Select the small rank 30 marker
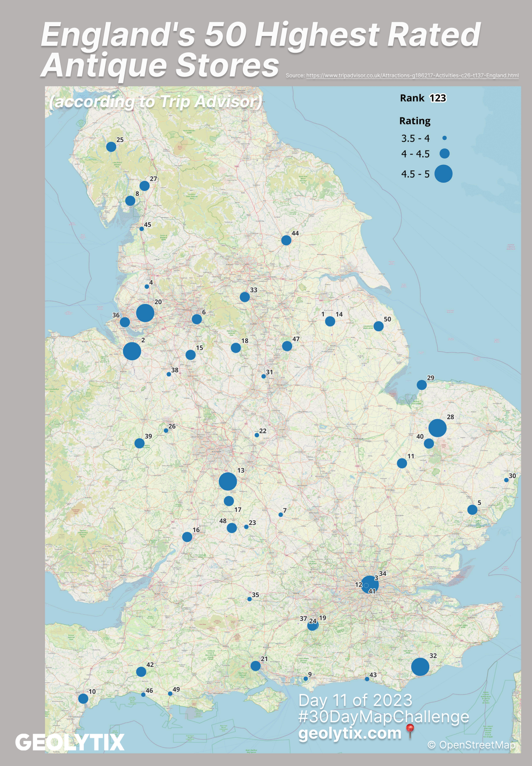532x766 pixels. point(506,480)
